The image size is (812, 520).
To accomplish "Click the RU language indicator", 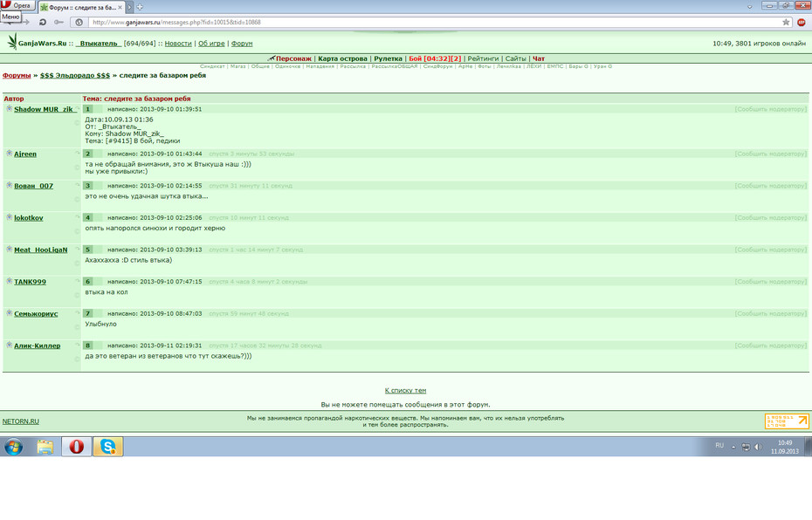I will point(719,446).
